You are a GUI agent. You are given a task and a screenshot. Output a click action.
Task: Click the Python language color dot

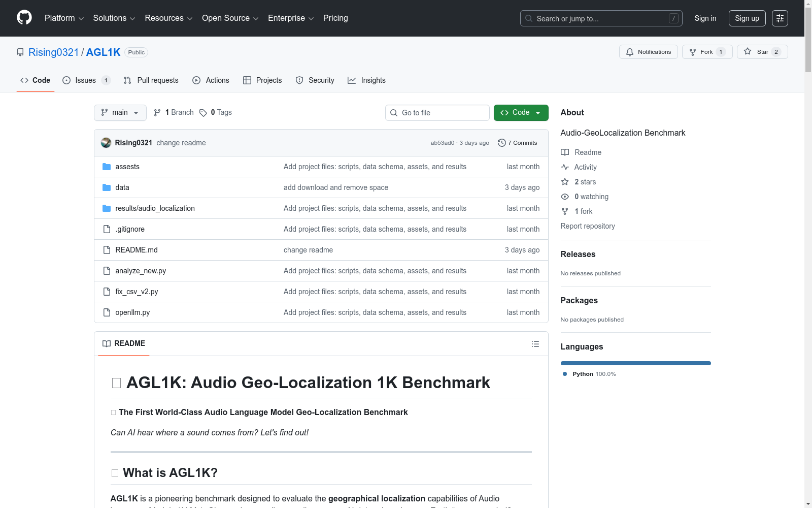click(565, 374)
